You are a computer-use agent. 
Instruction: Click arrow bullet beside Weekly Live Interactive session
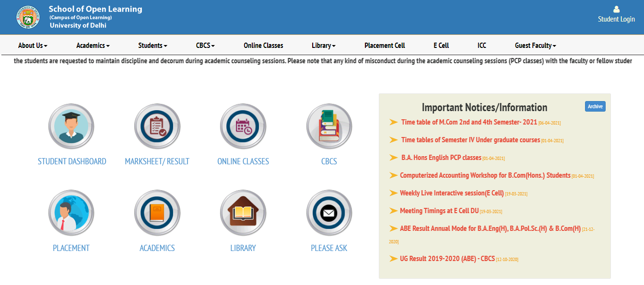(x=393, y=193)
